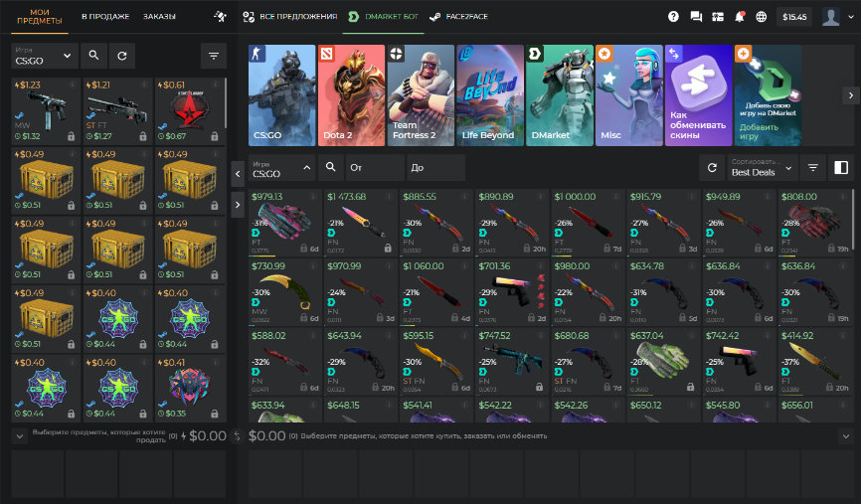The width and height of the screenshot is (861, 504).
Task: Select the $414.92 knife offer
Action: point(814,361)
